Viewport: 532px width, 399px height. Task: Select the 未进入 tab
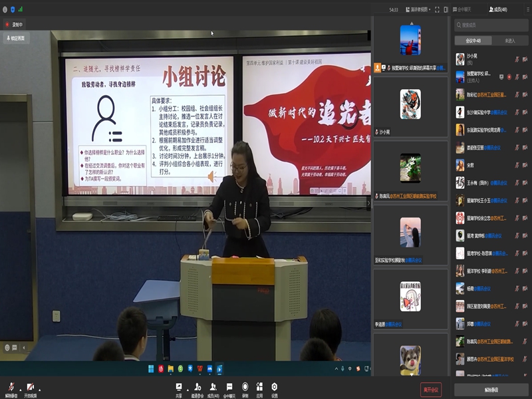coord(509,41)
